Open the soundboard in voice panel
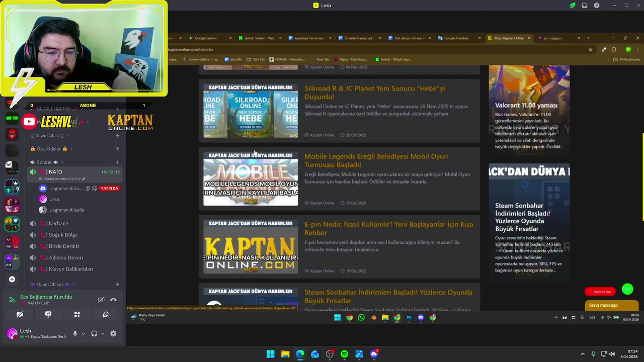The width and height of the screenshot is (644, 362). pyautogui.click(x=106, y=314)
